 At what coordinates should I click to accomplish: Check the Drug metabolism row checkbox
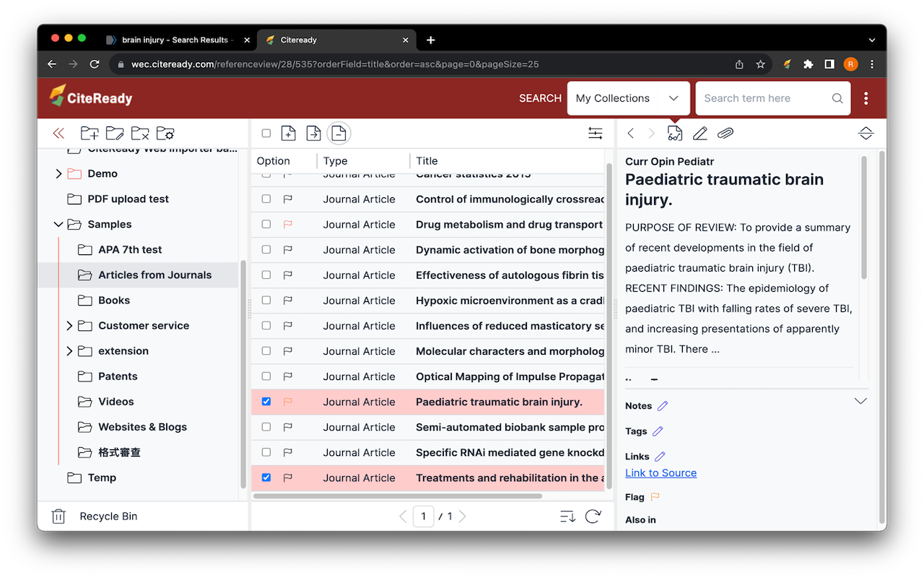pos(266,225)
